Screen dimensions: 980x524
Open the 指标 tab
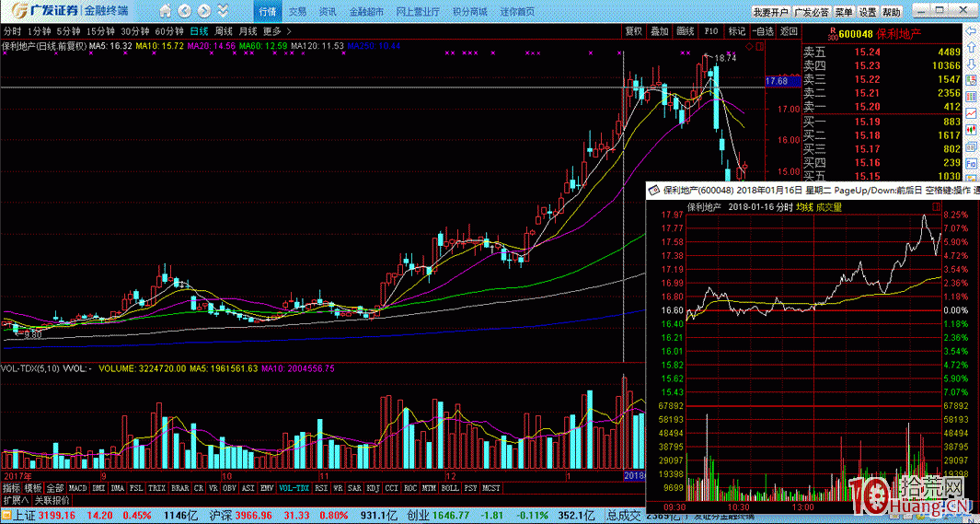12,488
